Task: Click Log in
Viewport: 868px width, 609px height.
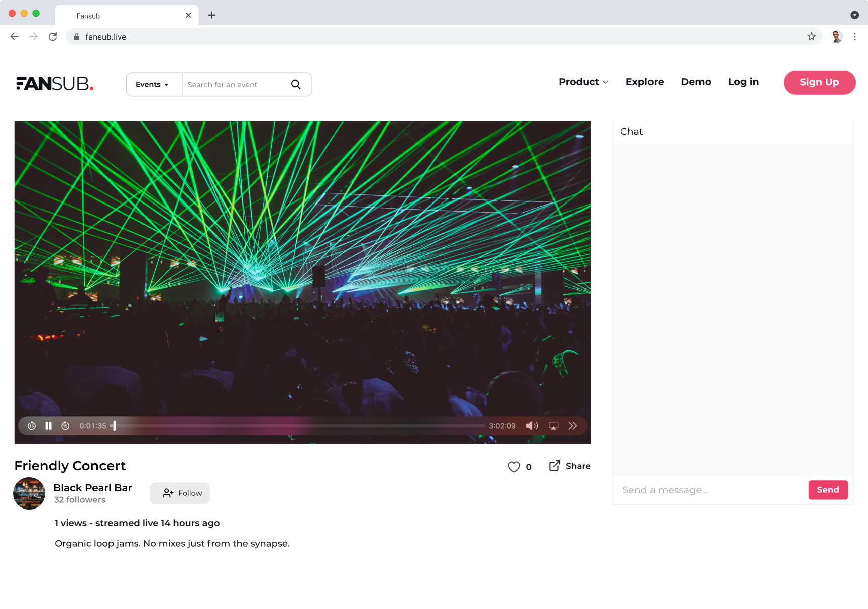Action: coord(743,82)
